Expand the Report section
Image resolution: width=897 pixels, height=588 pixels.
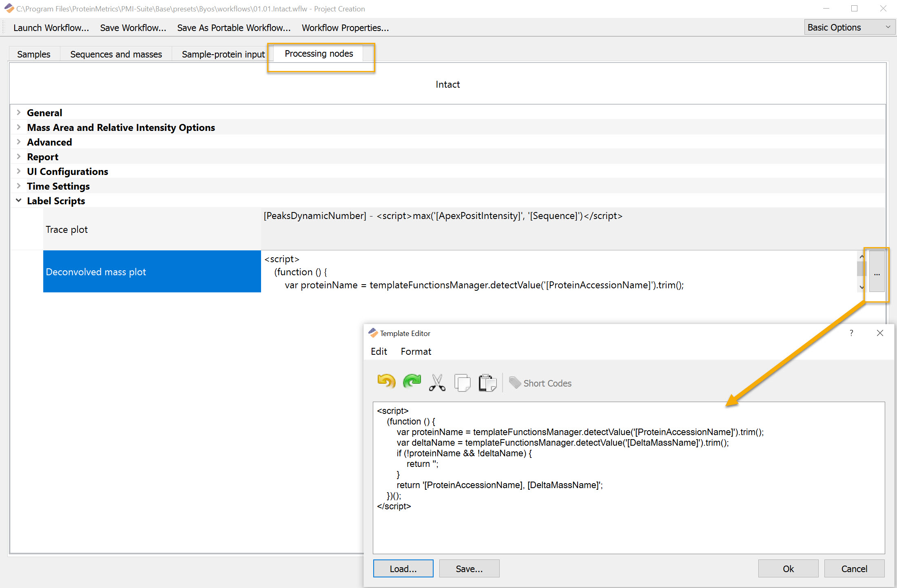19,156
